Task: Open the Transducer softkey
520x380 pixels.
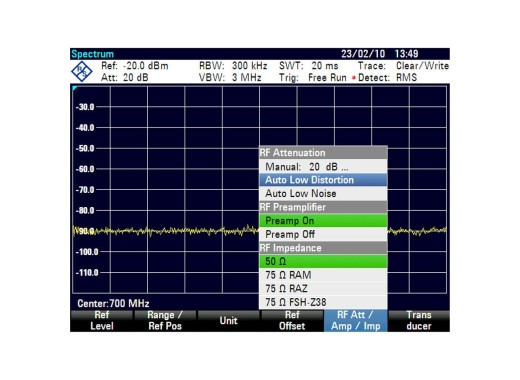Action: [419, 321]
